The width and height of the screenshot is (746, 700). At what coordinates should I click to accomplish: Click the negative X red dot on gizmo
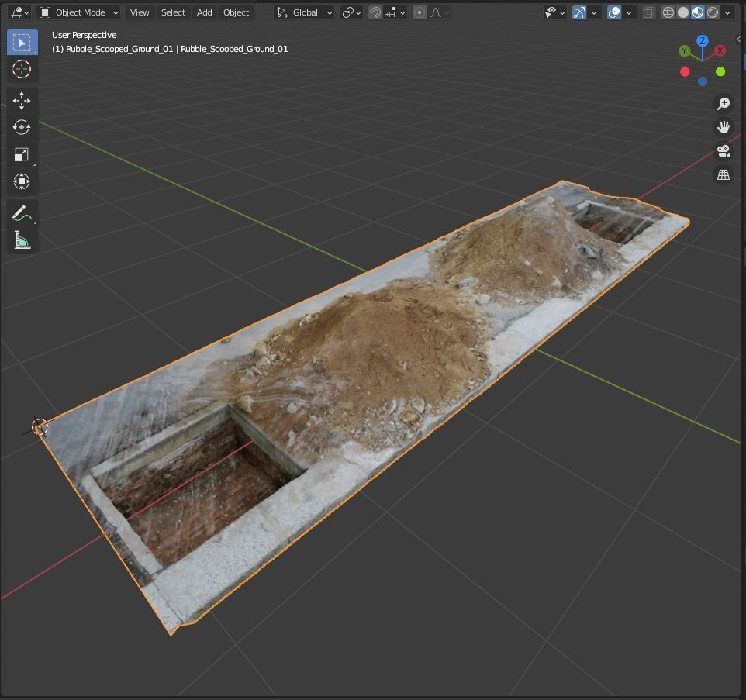coord(685,72)
